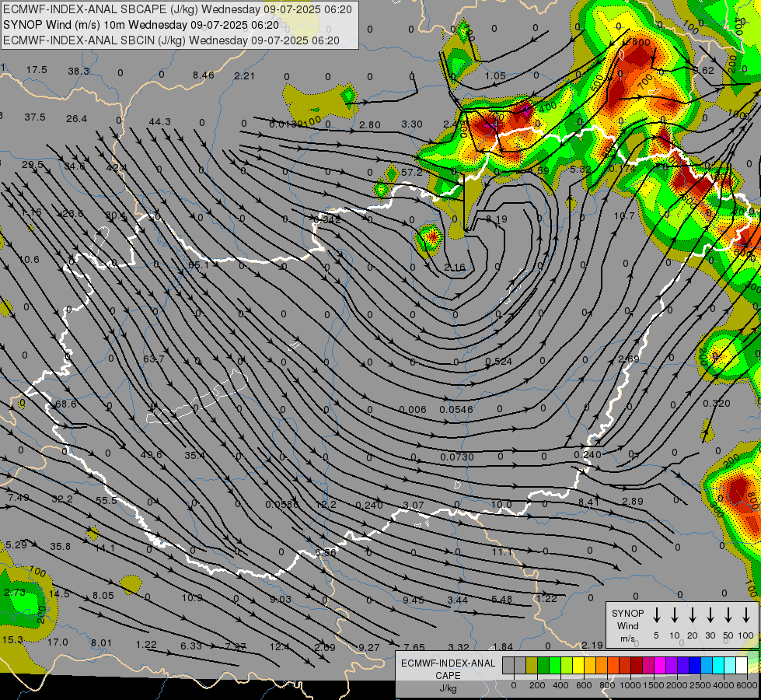Pick the olive swatch in the CAPE legend
Viewport: 761px width, 700px height.
click(x=532, y=666)
